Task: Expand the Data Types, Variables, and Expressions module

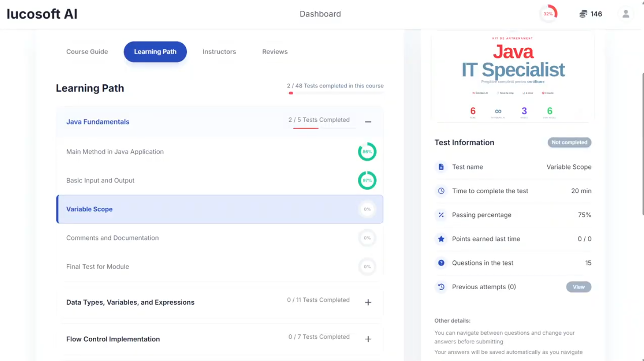Action: click(368, 302)
